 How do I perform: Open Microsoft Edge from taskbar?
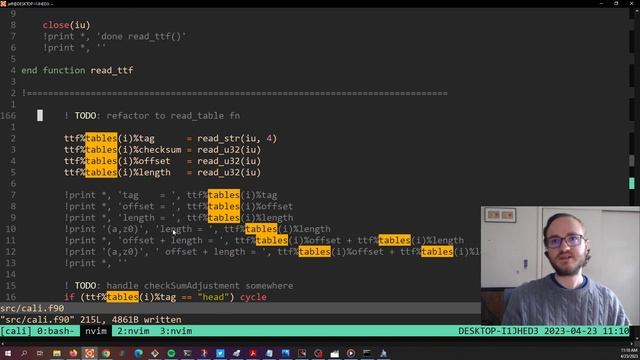pos(138,353)
